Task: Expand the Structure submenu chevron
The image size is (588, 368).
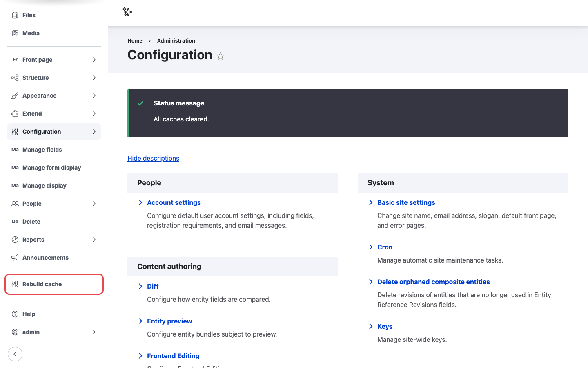Action: 94,78
